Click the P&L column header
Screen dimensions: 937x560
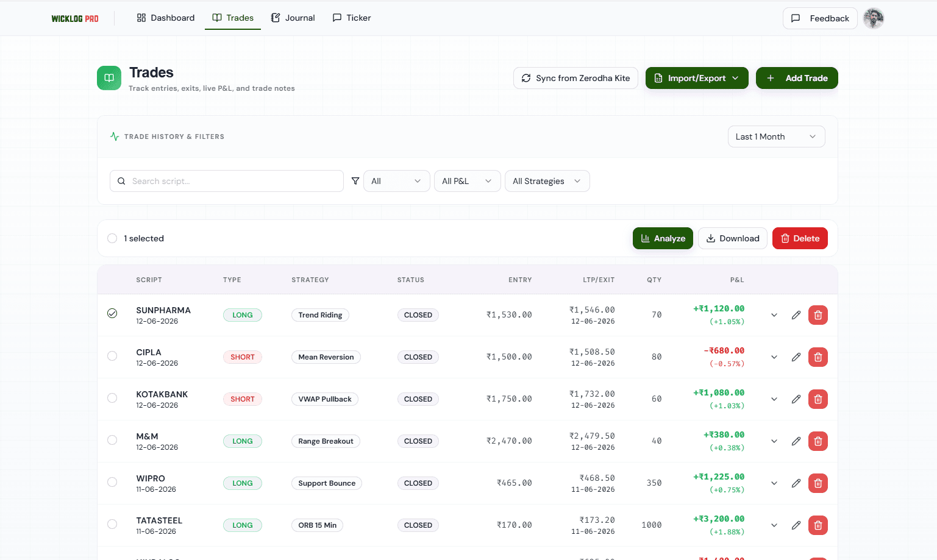pyautogui.click(x=737, y=280)
